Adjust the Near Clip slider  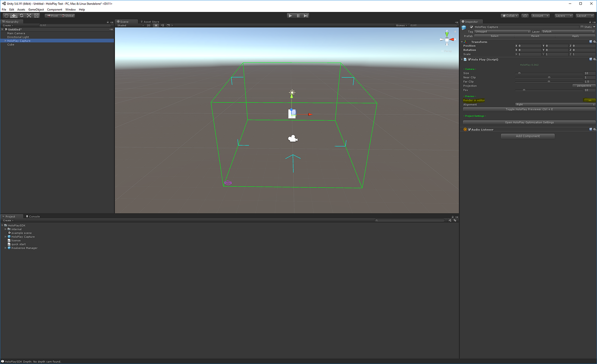[549, 77]
